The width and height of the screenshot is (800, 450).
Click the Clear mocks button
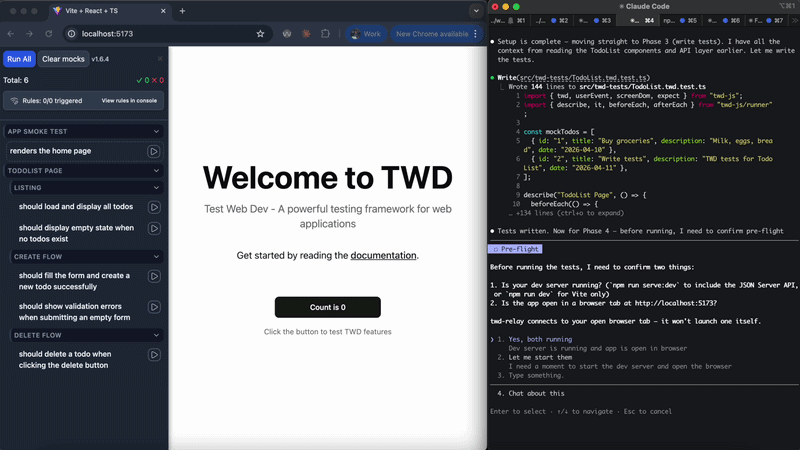(63, 59)
